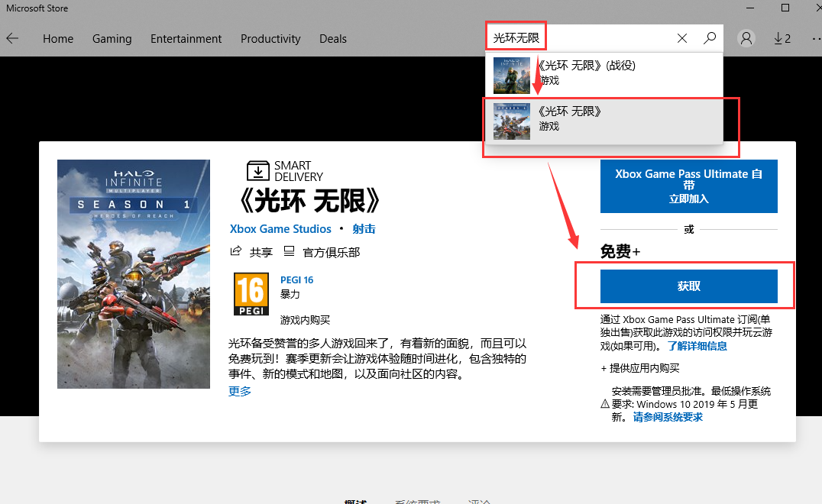This screenshot has height=504, width=822.
Task: Join Xbox Game Pass Ultimate 立即加入
Action: 689,186
